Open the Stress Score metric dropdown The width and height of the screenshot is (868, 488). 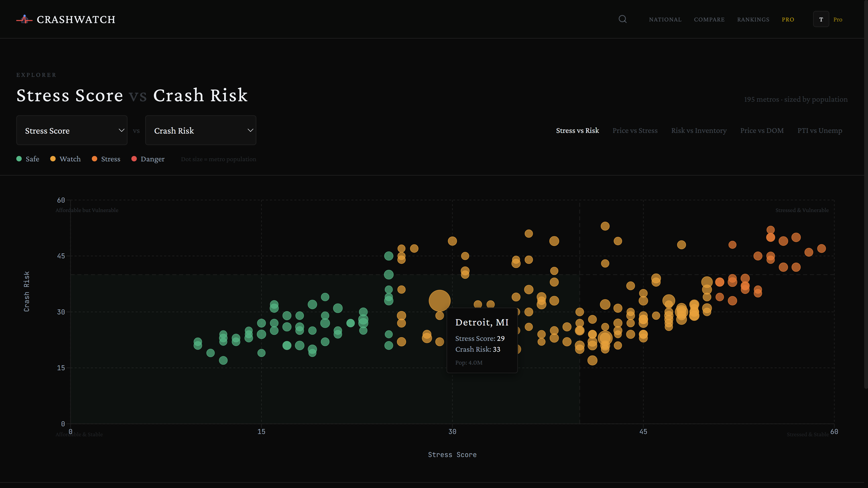coord(72,130)
